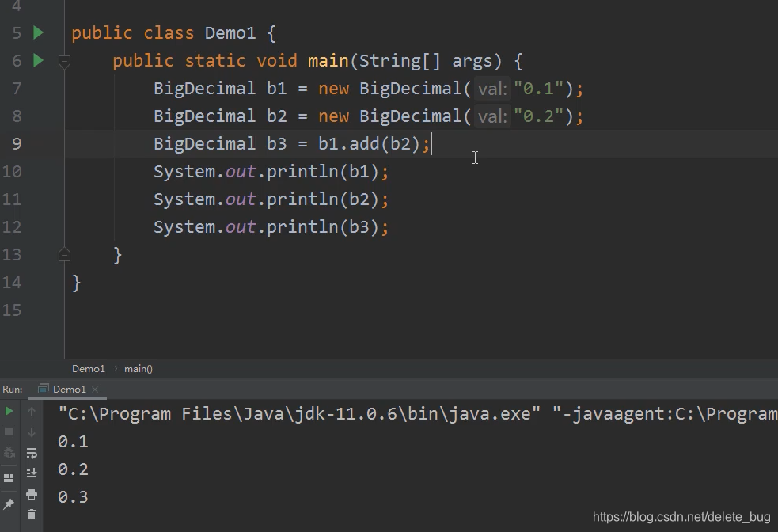Click b1.add(b2) on line 9
This screenshot has height=532, width=778.
[369, 144]
